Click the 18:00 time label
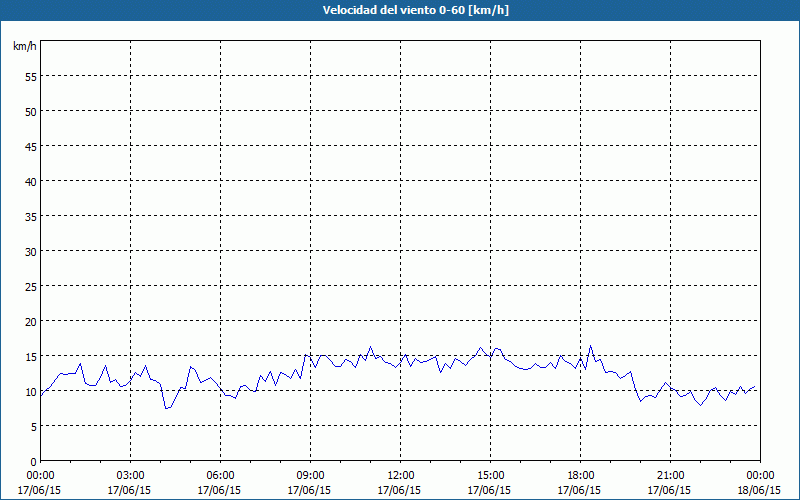Viewport: 800px width, 500px height. pyautogui.click(x=581, y=476)
